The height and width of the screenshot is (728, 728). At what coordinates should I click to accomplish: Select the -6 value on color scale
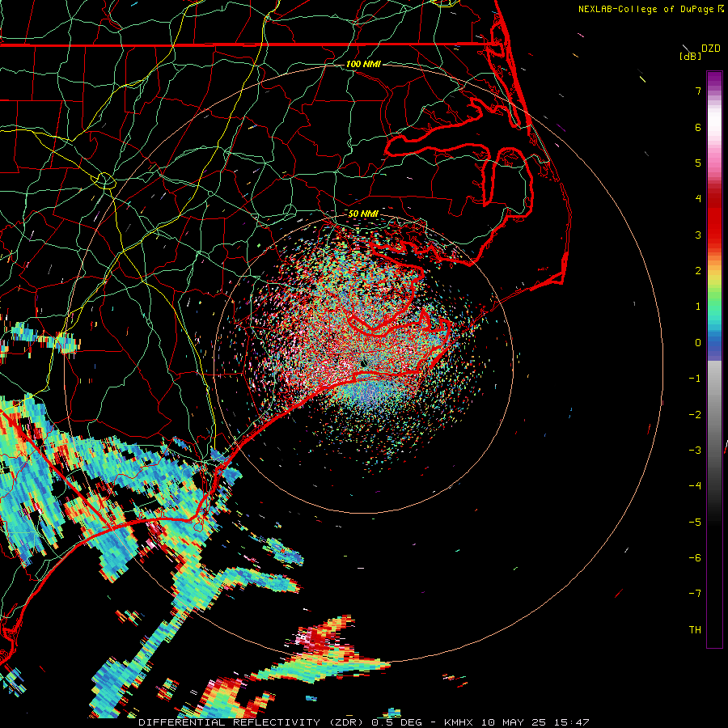pyautogui.click(x=695, y=558)
